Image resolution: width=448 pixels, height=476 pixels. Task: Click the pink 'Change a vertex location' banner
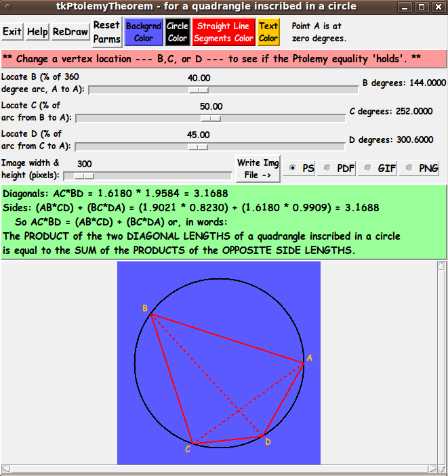[x=224, y=59]
